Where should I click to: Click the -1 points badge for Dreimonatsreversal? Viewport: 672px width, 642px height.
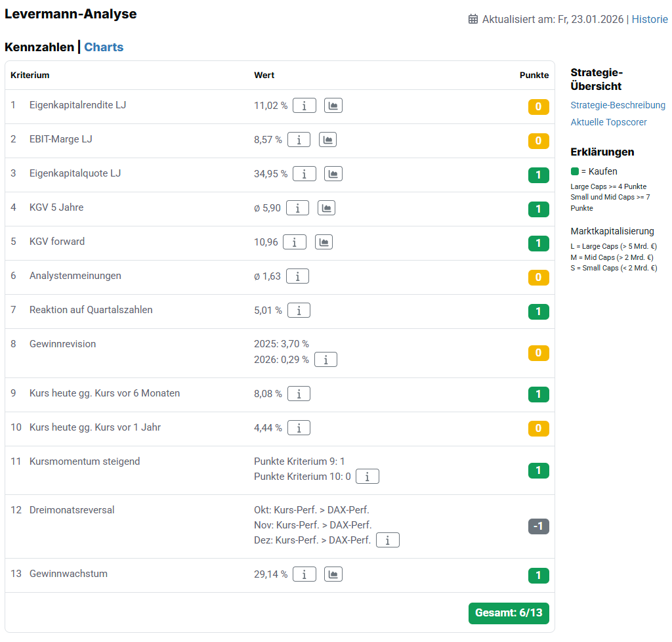538,526
